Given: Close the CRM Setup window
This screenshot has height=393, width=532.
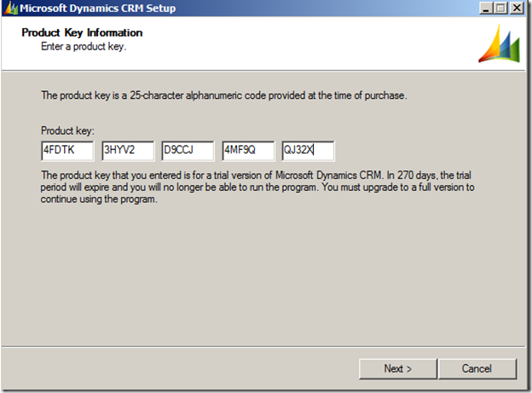Looking at the screenshot, I should coord(517,8).
